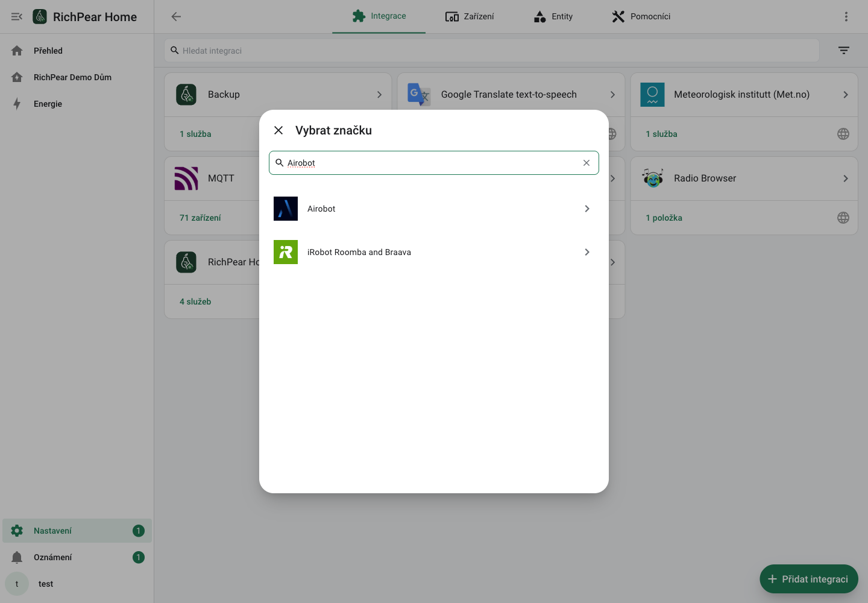Click the Radio Browser card title
This screenshot has height=603, width=868.
click(705, 178)
